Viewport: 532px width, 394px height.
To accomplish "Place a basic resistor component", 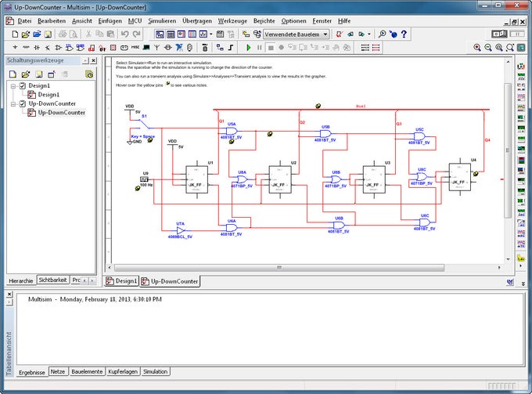I will tap(26, 48).
